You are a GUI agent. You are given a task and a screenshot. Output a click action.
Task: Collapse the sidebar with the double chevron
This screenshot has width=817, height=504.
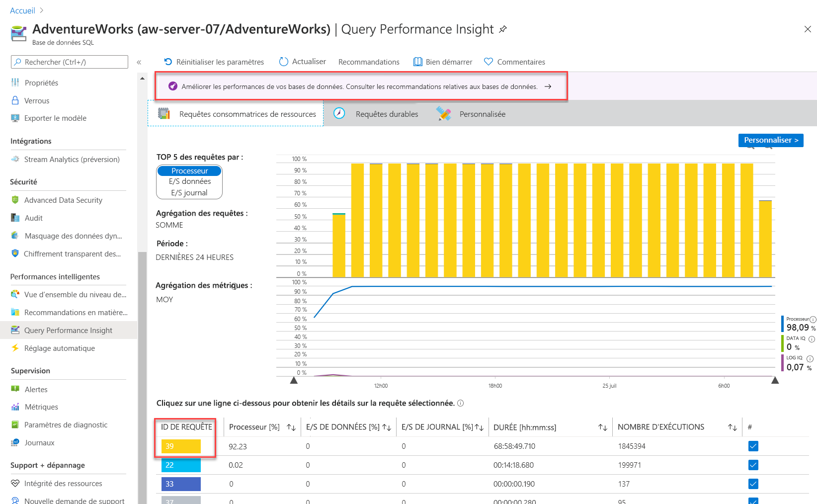[x=139, y=62]
